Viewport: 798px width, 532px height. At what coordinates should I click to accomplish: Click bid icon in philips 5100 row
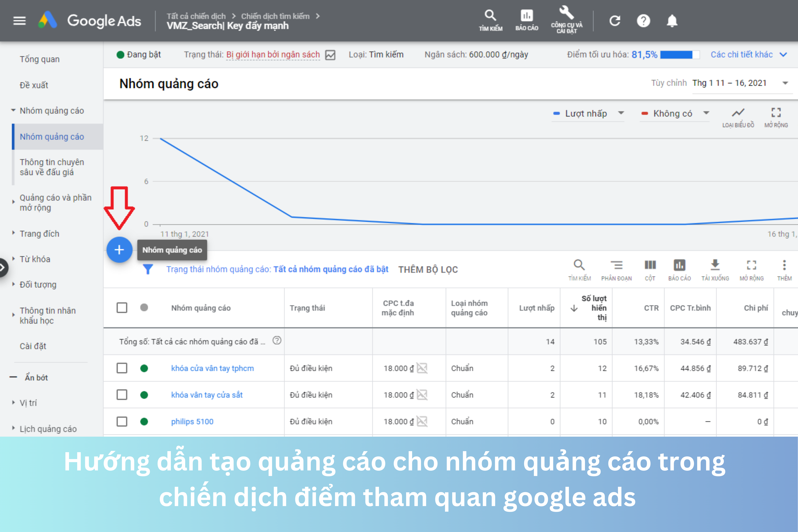(422, 421)
